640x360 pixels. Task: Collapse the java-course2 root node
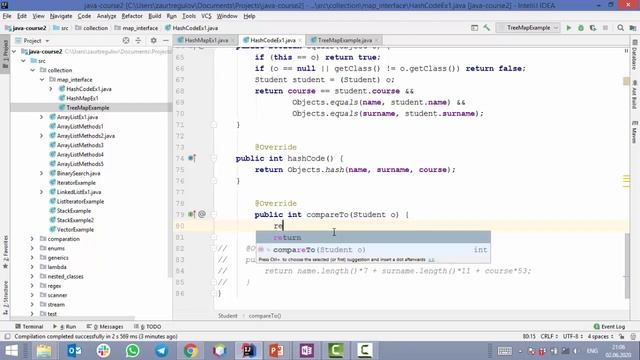[15, 51]
